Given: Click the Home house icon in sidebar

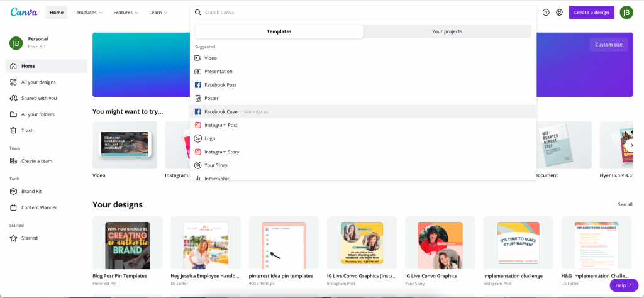Looking at the screenshot, I should coord(14,66).
